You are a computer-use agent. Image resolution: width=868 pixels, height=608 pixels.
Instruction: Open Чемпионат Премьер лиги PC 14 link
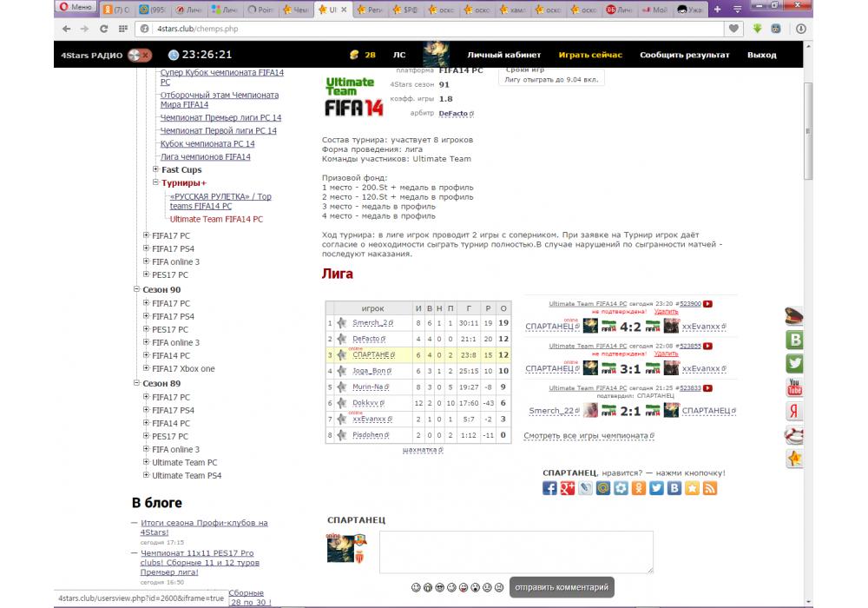(x=220, y=117)
